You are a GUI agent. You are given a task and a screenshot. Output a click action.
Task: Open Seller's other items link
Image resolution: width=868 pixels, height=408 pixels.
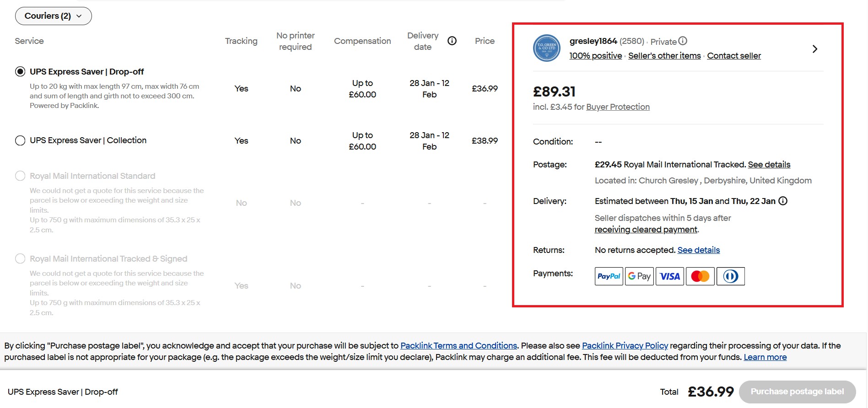coord(664,56)
